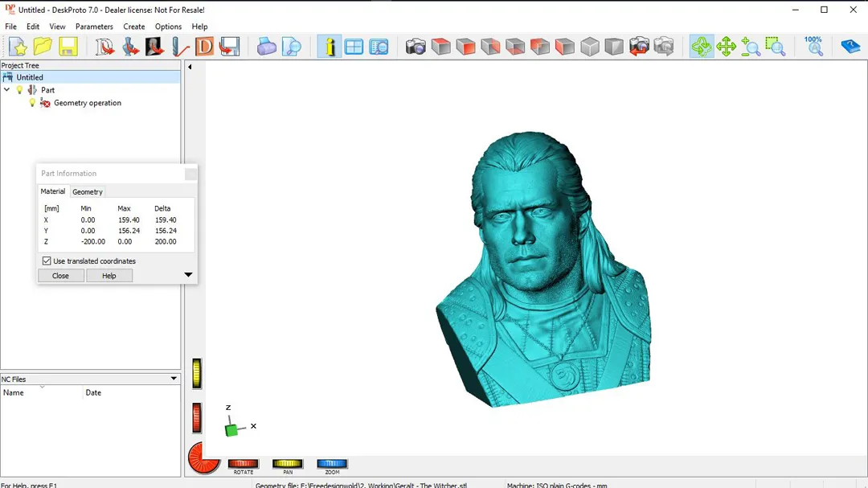Viewport: 868px width, 488px height.
Task: Open help with the blue book icon
Action: [x=850, y=47]
